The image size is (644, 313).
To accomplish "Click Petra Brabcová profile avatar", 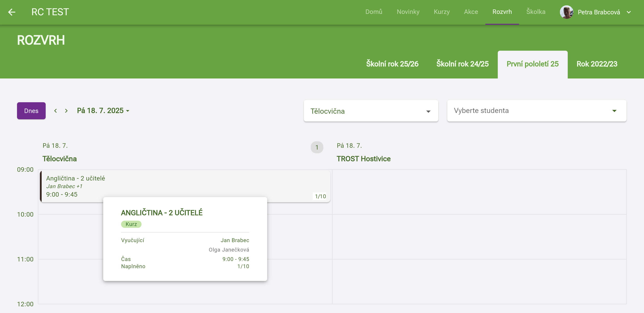I will [566, 12].
